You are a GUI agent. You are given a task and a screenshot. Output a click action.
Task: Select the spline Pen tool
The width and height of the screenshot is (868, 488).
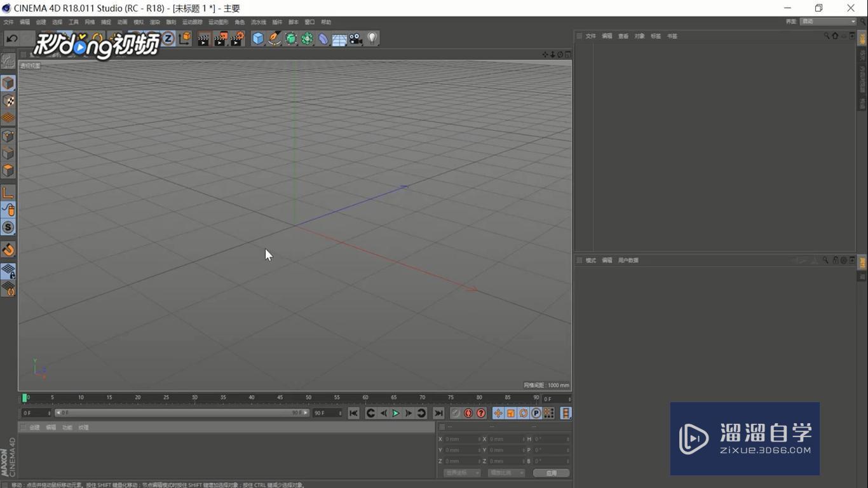click(275, 39)
